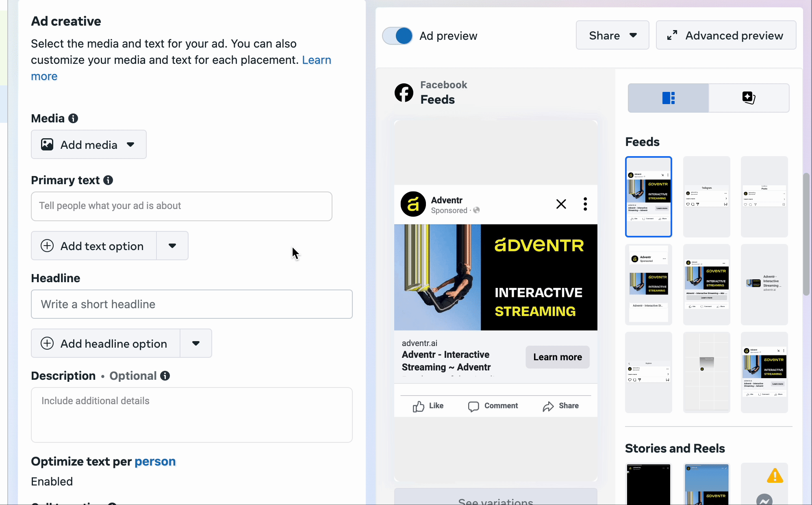Click the Facebook logo icon

click(x=404, y=93)
